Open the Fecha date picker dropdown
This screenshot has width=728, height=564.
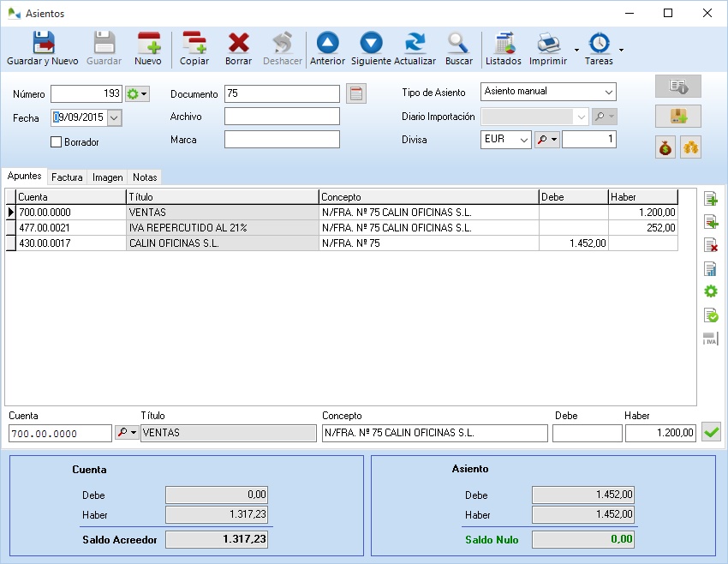(x=115, y=118)
